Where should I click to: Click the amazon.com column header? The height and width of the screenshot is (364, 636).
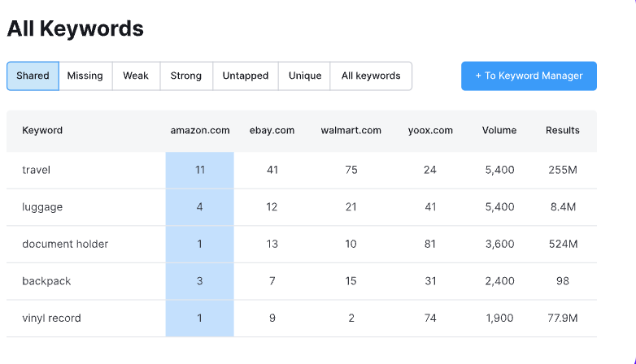click(200, 131)
